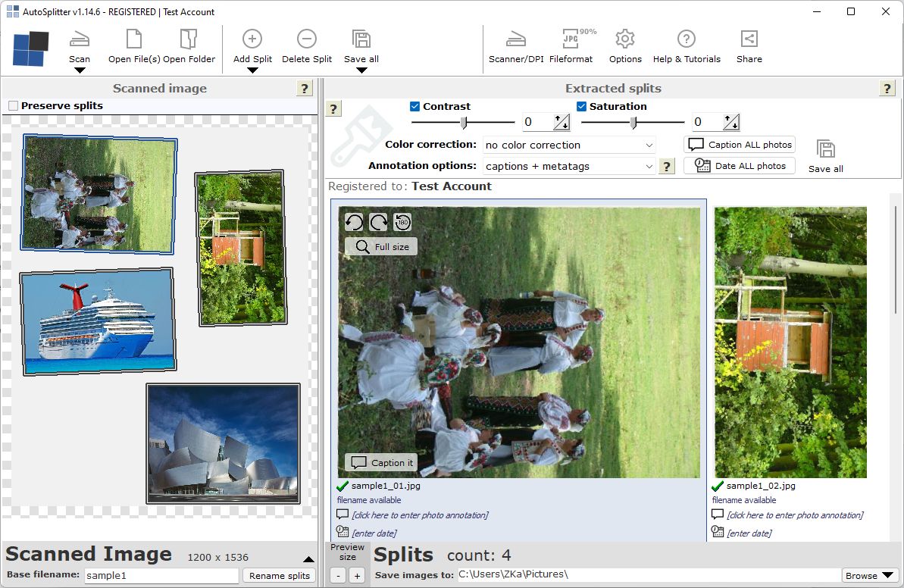The width and height of the screenshot is (904, 588).
Task: Select the sample1_02.jpg preview thumbnail
Action: [790, 342]
